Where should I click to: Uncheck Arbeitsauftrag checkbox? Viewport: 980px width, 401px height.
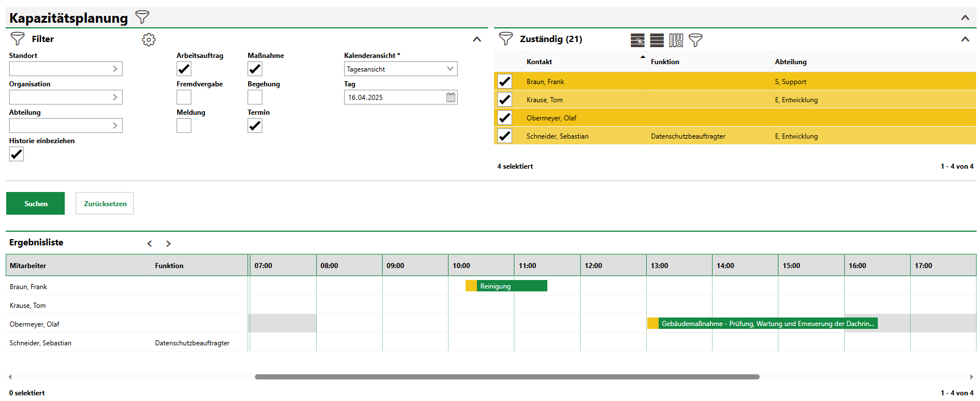(x=184, y=69)
